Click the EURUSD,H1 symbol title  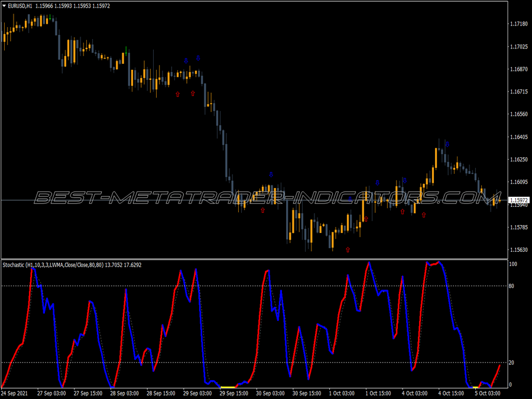tap(20, 6)
